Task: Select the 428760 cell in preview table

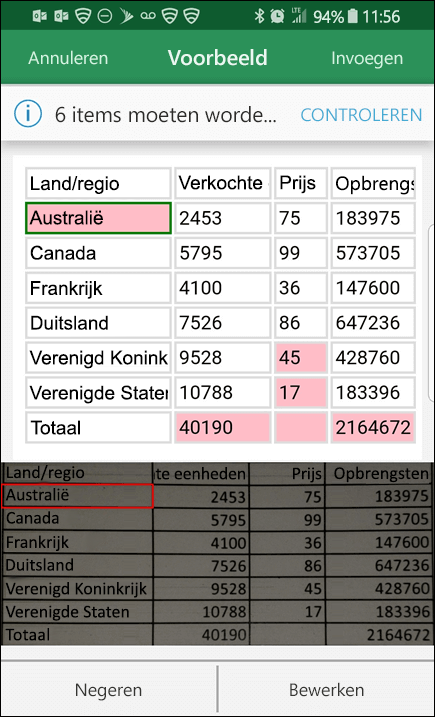Action: 373,358
